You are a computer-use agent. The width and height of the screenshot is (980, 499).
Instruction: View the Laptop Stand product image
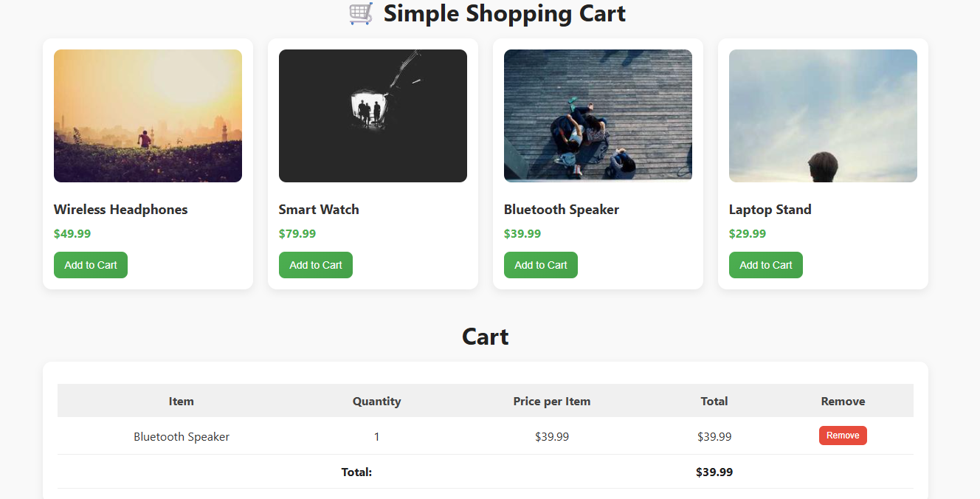pyautogui.click(x=823, y=116)
